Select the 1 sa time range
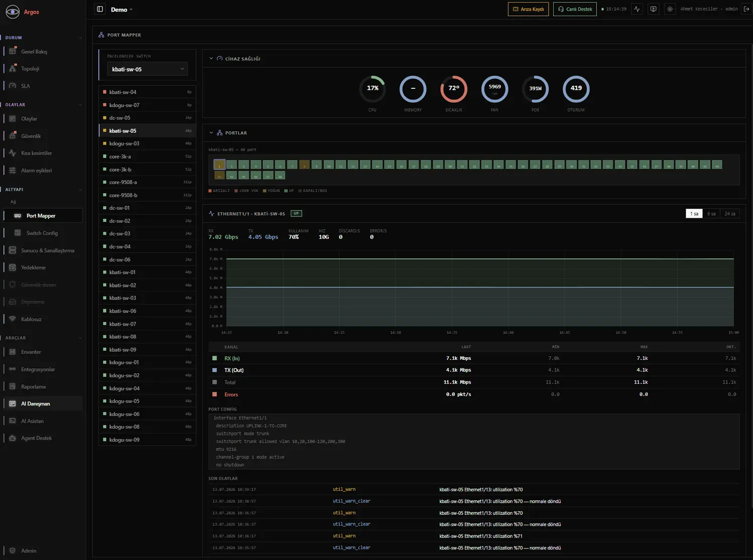Viewport: 753px width, 560px height. tap(694, 214)
